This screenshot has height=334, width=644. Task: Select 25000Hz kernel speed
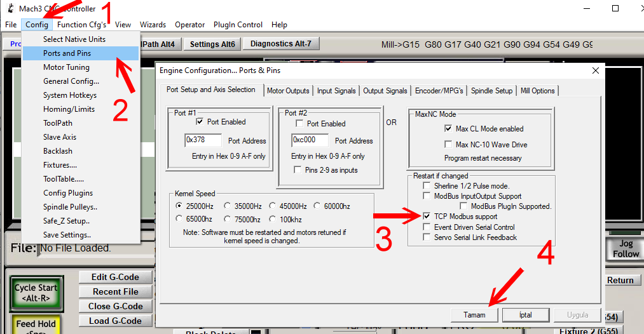pos(179,206)
